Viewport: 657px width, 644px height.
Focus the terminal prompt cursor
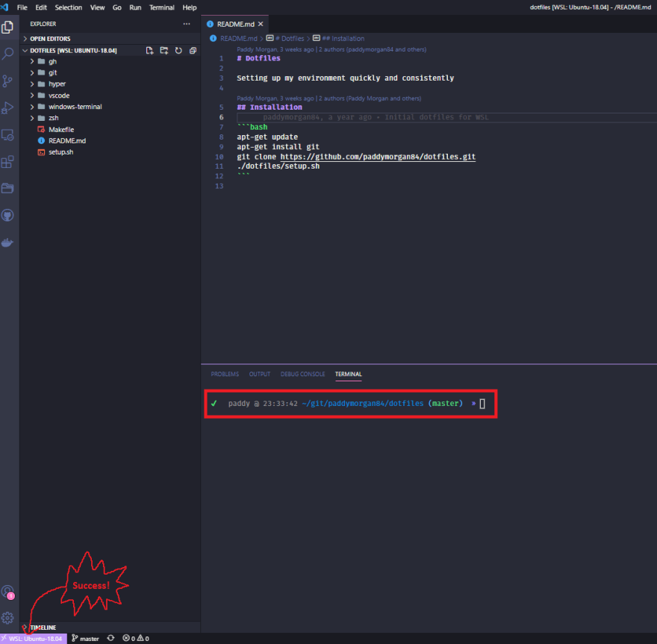(x=482, y=404)
